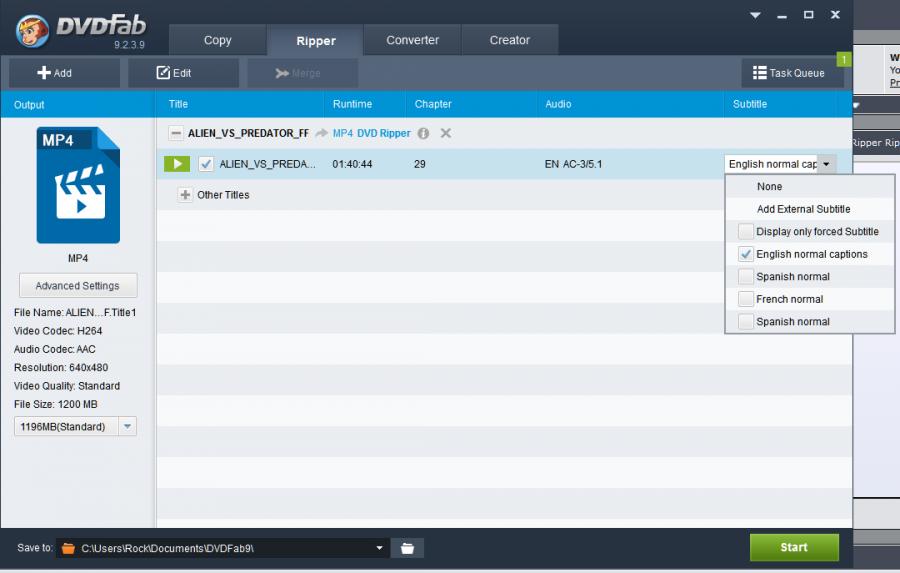Image resolution: width=900 pixels, height=573 pixels.
Task: Check the French normal subtitle box
Action: (x=745, y=299)
